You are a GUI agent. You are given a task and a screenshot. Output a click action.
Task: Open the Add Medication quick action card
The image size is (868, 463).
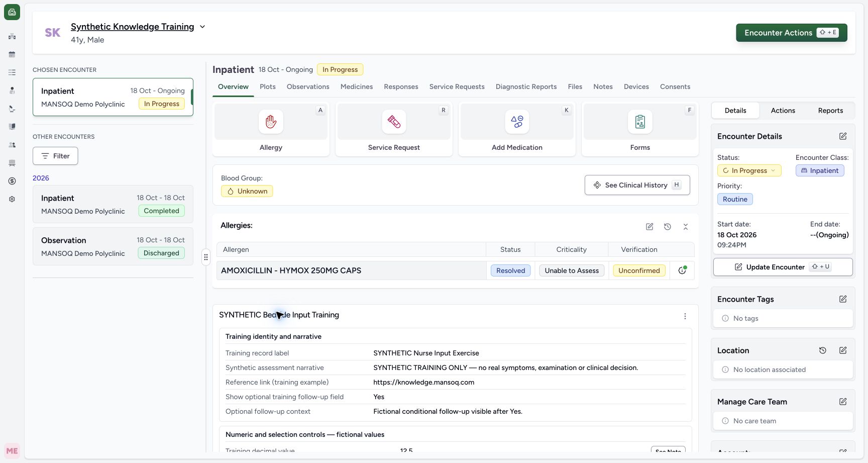pos(517,129)
